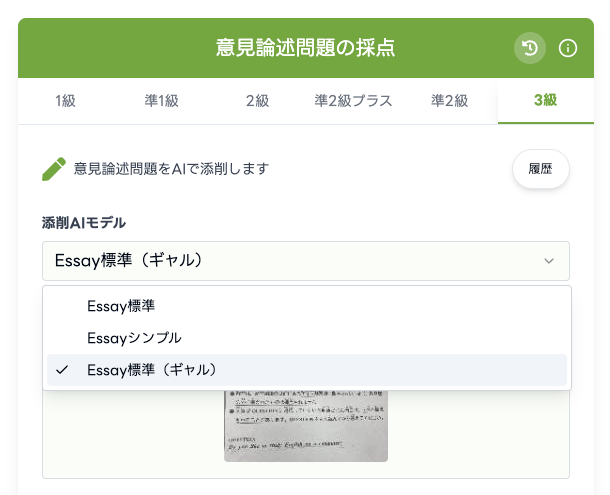The width and height of the screenshot is (610, 495).
Task: Switch to the 1級 tab
Action: point(65,100)
